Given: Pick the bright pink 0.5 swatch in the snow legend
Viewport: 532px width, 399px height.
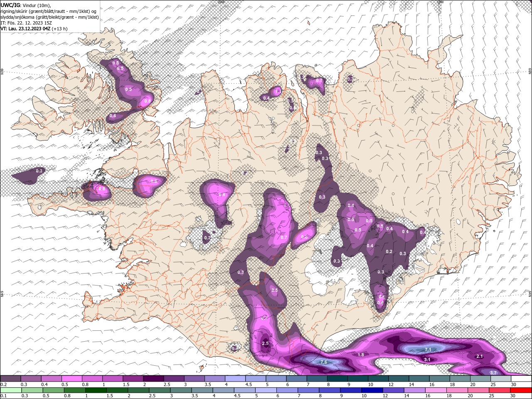Looking at the screenshot, I should [x=71, y=378].
